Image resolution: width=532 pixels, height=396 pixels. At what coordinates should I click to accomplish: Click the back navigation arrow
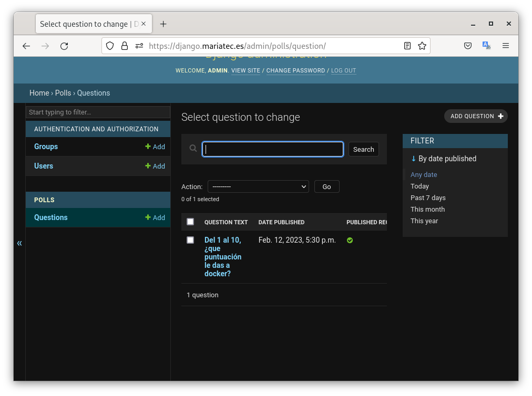[26, 46]
